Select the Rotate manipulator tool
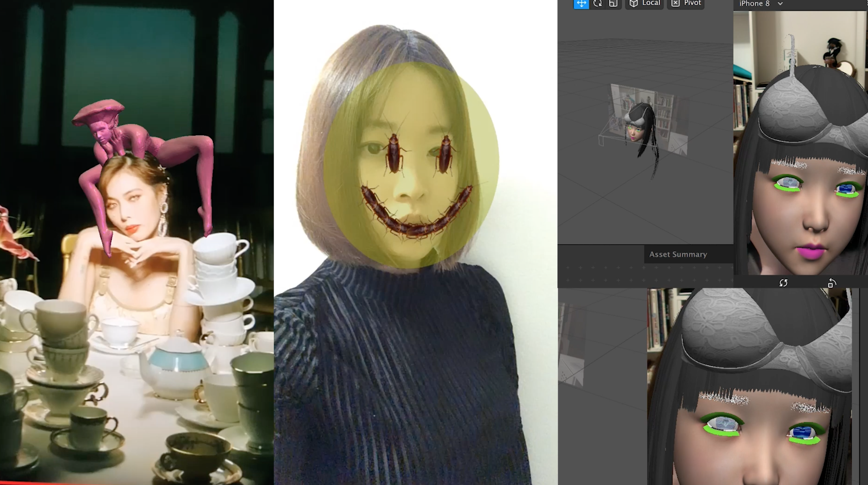This screenshot has width=868, height=485. pyautogui.click(x=597, y=3)
